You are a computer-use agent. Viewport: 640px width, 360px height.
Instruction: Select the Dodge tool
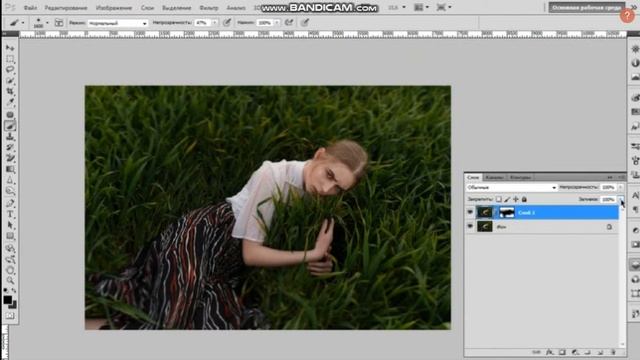click(10, 191)
